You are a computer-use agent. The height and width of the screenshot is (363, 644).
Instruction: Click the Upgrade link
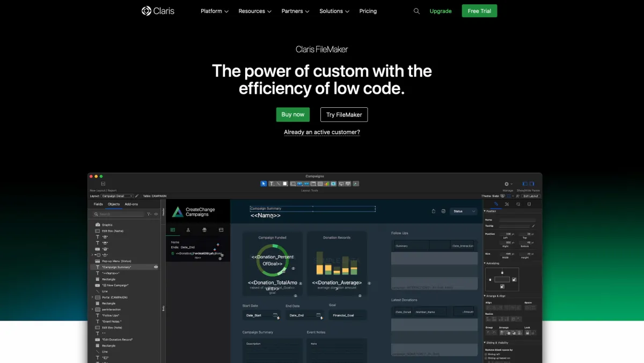pos(441,11)
